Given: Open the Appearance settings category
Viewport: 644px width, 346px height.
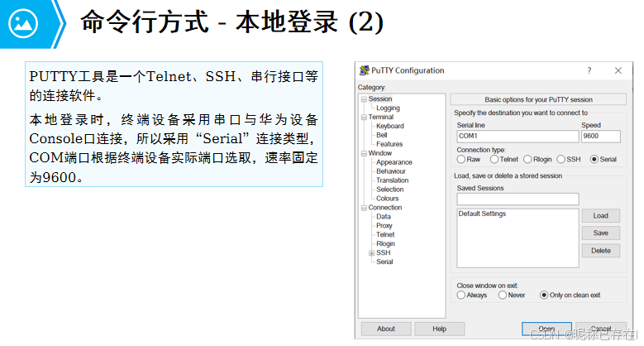Looking at the screenshot, I should [x=394, y=162].
